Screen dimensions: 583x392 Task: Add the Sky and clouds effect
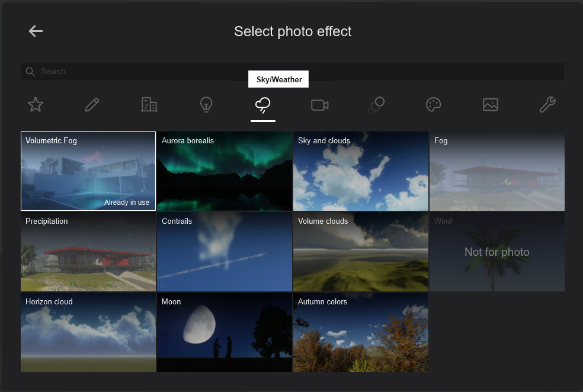pyautogui.click(x=360, y=171)
